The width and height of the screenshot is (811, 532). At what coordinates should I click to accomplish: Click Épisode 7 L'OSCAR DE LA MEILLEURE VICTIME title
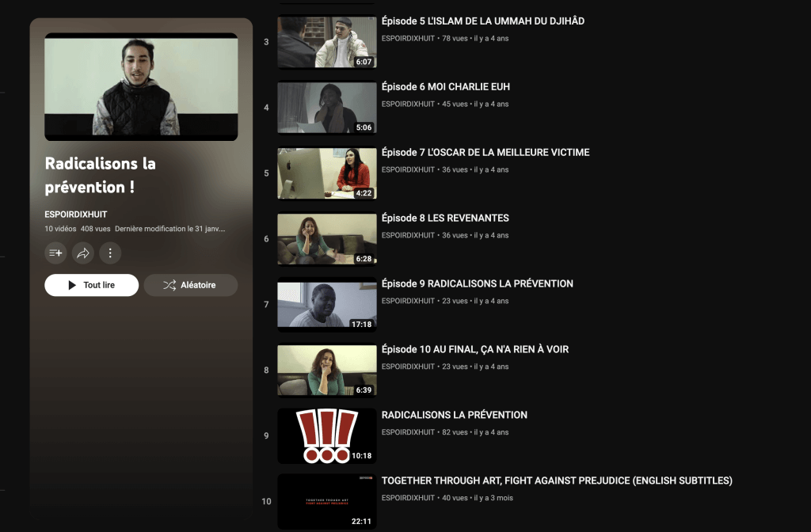tap(485, 153)
